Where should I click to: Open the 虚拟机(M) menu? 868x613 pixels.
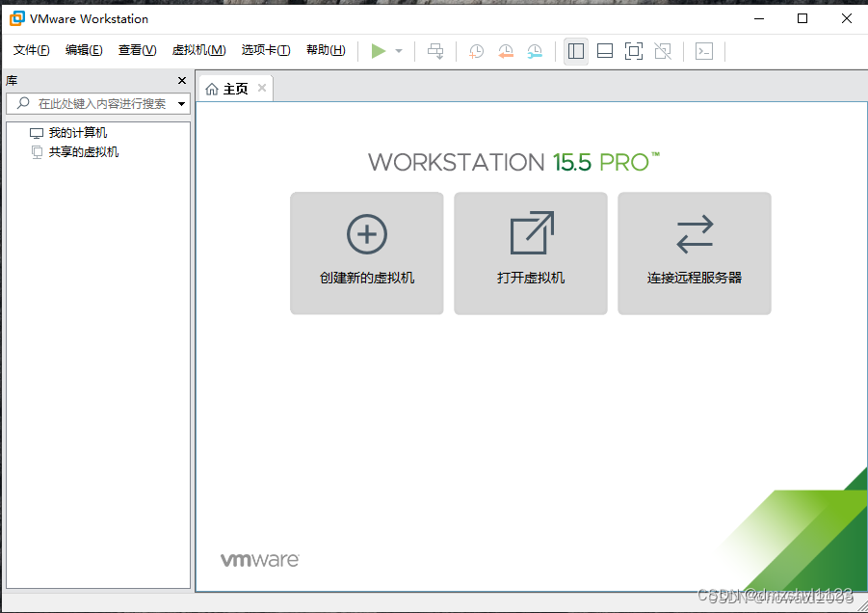click(198, 50)
